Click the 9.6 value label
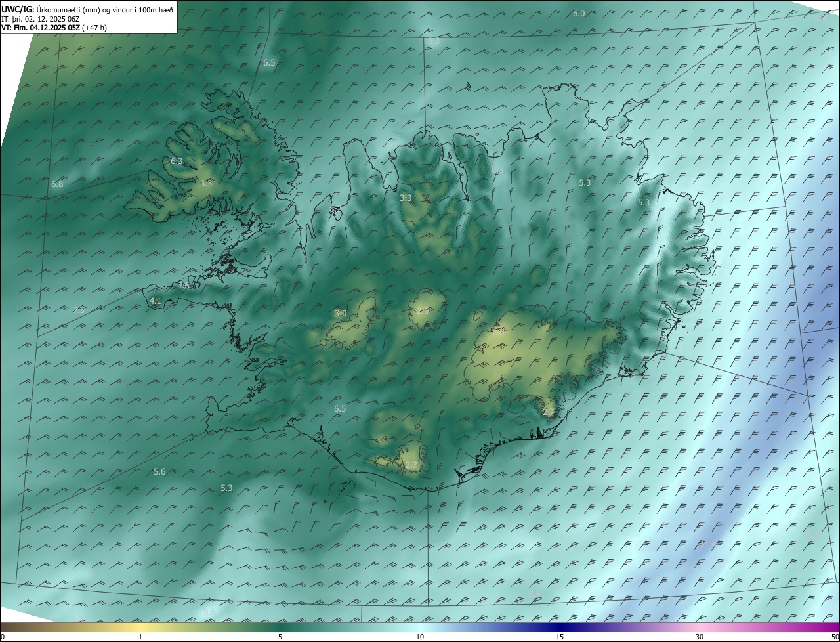 point(209,612)
